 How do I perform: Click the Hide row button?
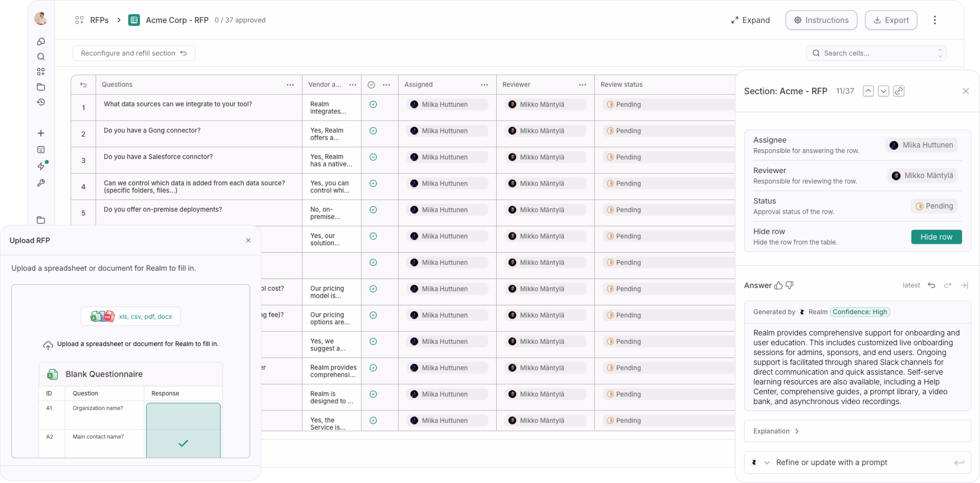point(936,237)
